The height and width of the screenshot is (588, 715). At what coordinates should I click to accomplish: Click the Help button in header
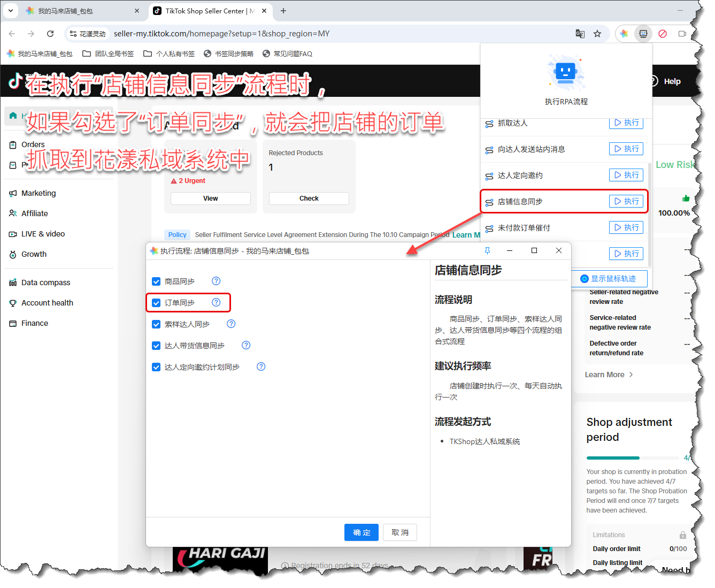click(666, 81)
